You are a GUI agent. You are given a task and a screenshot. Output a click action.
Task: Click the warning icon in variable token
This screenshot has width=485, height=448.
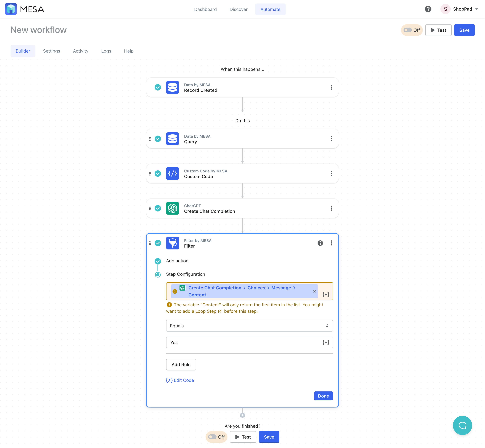175,291
